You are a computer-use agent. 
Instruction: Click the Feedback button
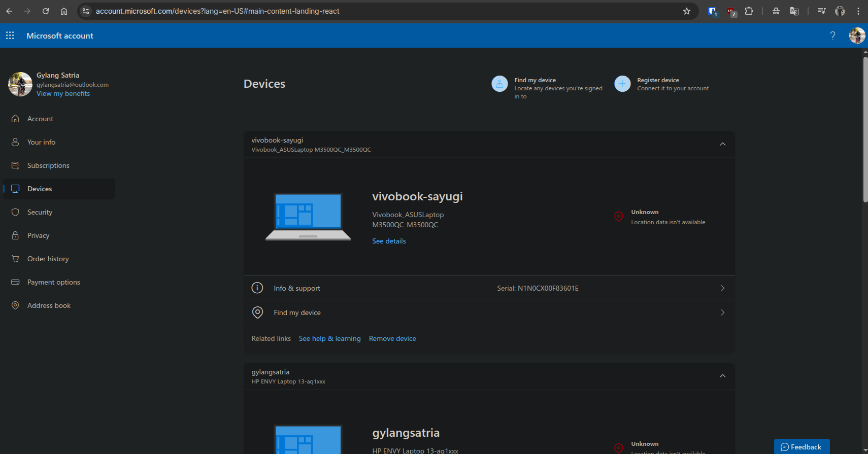(802, 446)
